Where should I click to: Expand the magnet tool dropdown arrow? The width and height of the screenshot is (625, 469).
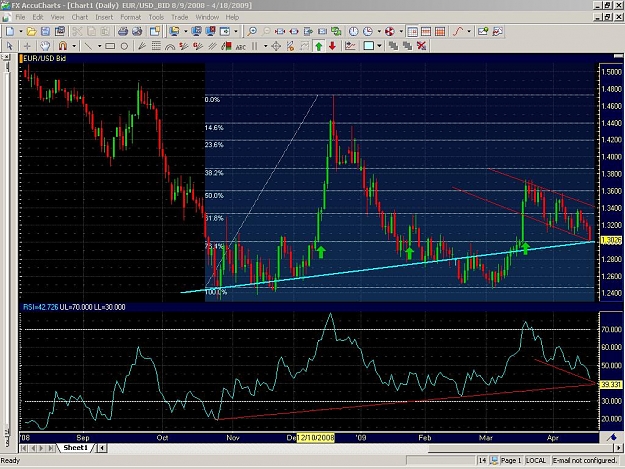pos(74,46)
